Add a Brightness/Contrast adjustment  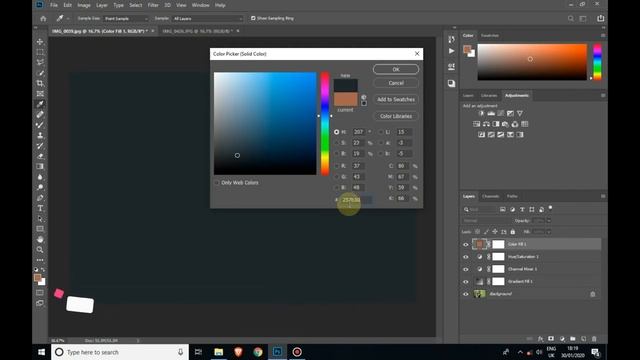[x=481, y=113]
